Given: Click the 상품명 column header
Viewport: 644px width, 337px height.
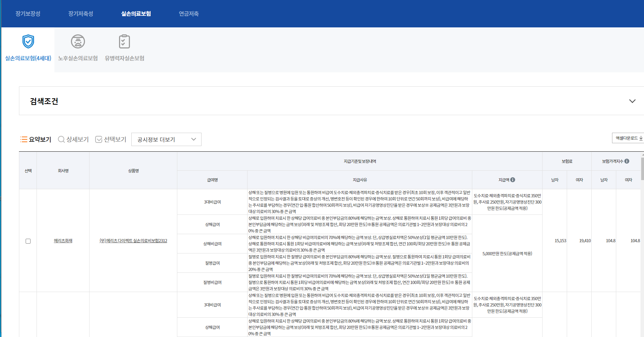Looking at the screenshot, I should [133, 171].
